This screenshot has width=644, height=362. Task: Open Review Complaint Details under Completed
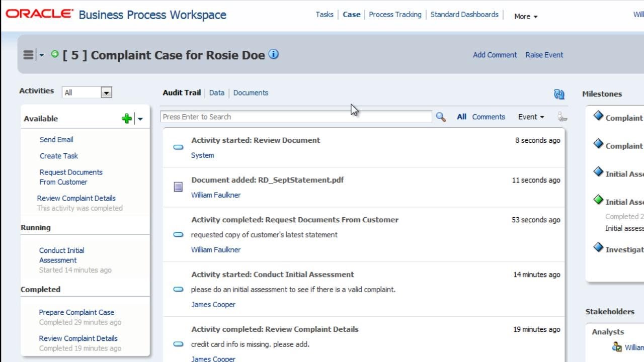(x=78, y=338)
